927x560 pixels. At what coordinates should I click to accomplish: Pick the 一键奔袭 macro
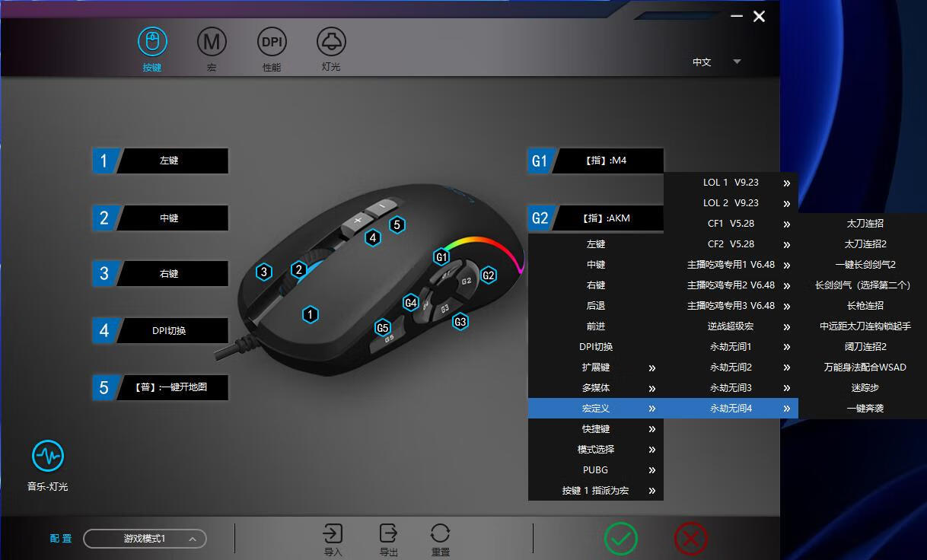tap(865, 409)
